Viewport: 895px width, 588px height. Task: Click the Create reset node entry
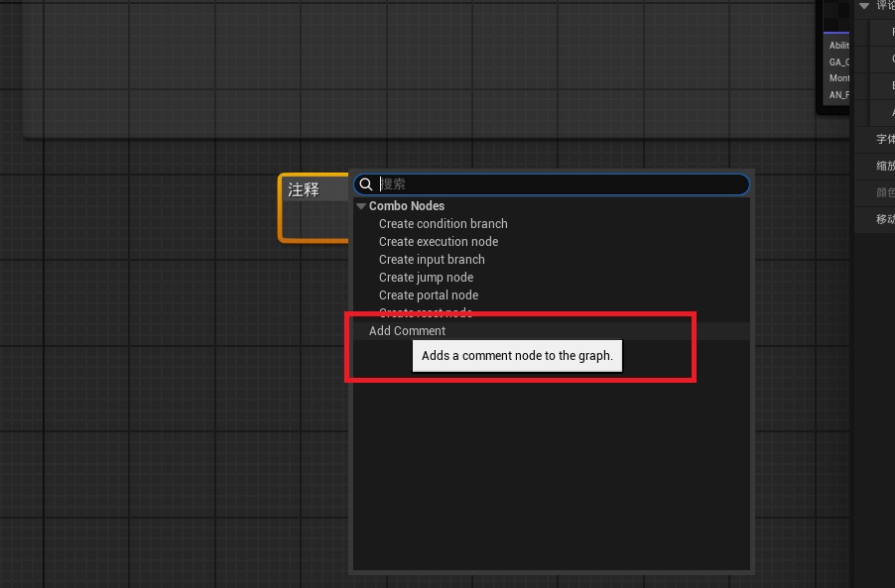[x=425, y=312]
